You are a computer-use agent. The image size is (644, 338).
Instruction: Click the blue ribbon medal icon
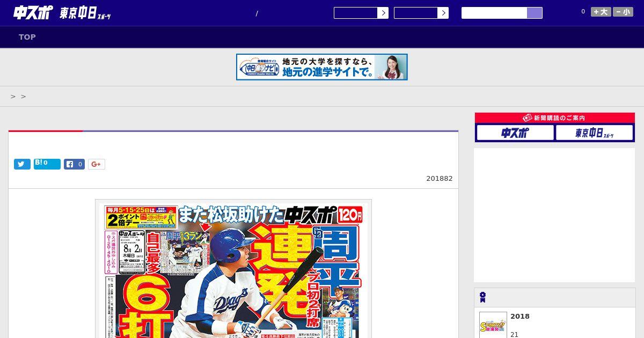[x=482, y=297]
